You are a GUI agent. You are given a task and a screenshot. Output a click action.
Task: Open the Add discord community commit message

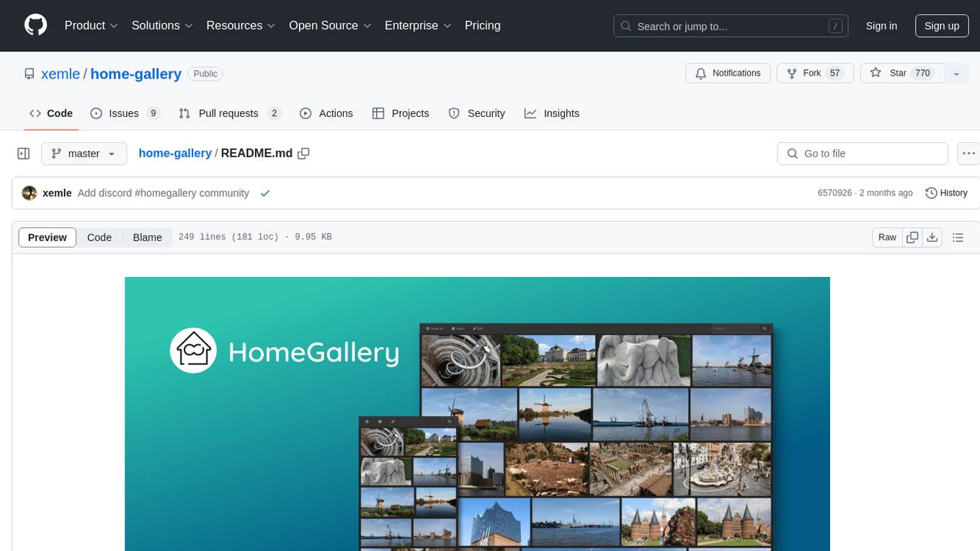point(164,193)
